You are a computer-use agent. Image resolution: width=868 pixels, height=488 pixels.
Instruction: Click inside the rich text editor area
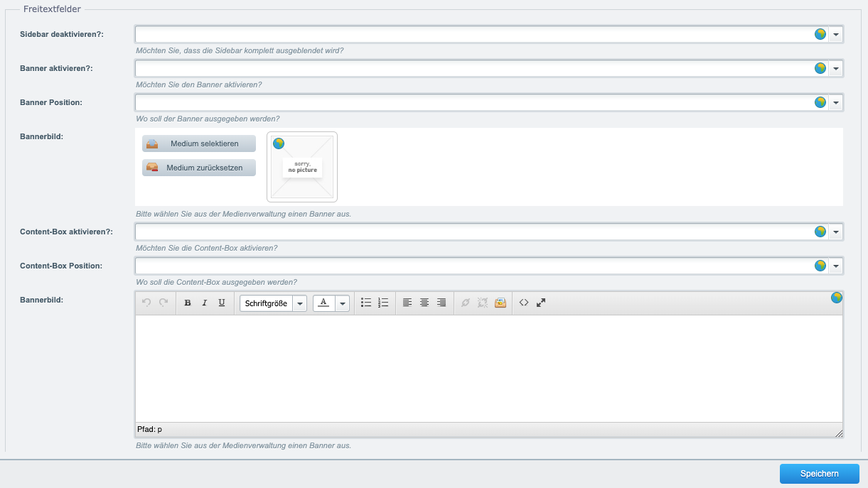pos(489,369)
